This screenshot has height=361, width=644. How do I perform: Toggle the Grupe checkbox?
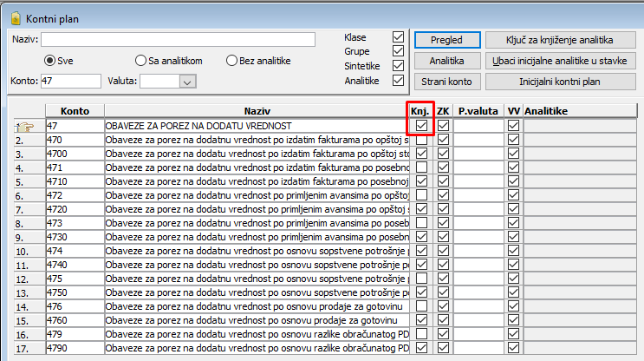coord(398,51)
